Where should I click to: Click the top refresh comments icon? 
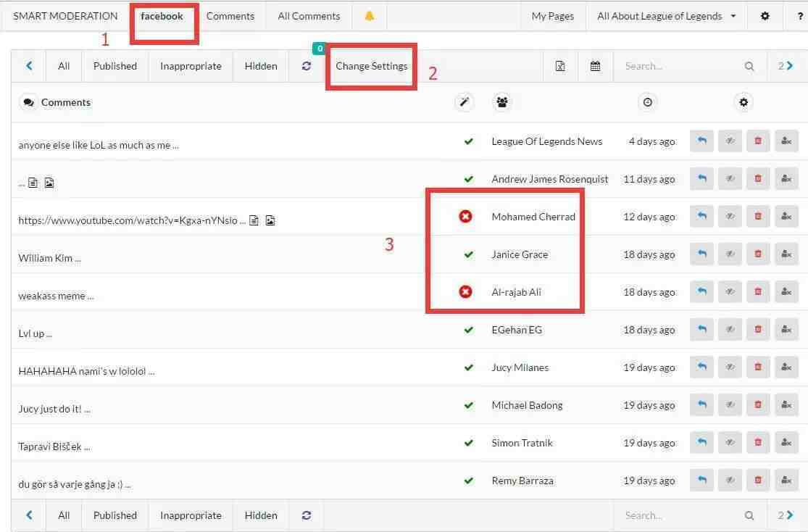pyautogui.click(x=307, y=66)
